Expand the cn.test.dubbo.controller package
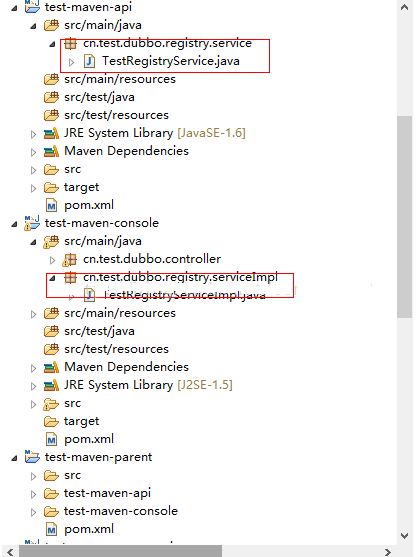 [53, 260]
